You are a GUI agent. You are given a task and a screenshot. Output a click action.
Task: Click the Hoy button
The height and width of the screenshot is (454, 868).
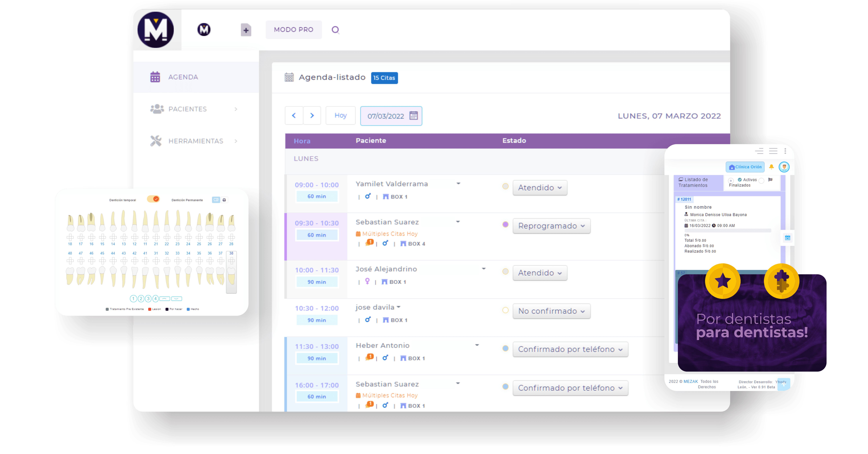click(x=340, y=115)
